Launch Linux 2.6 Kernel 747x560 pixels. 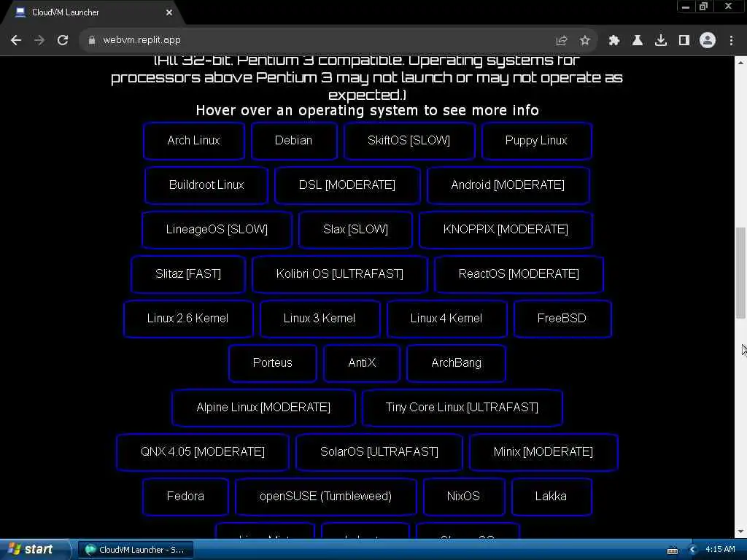click(187, 319)
